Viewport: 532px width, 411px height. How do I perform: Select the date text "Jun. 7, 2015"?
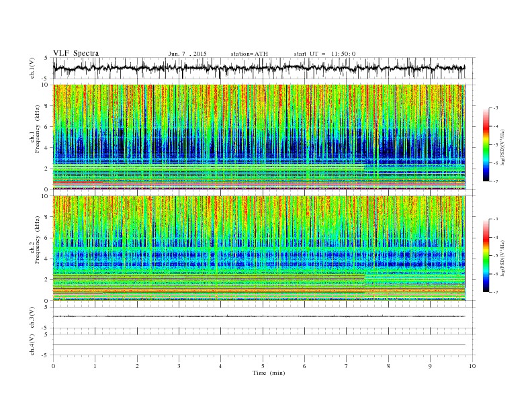(x=187, y=54)
